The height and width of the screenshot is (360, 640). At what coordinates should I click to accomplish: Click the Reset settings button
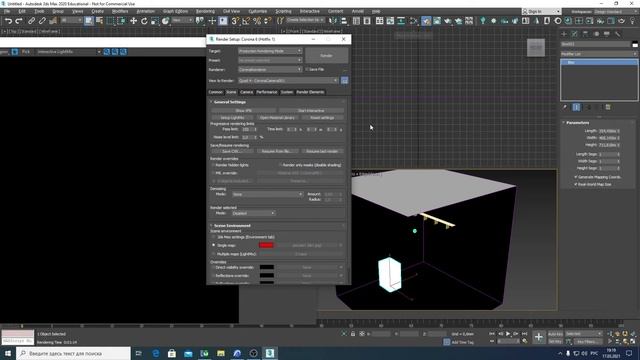coord(322,118)
